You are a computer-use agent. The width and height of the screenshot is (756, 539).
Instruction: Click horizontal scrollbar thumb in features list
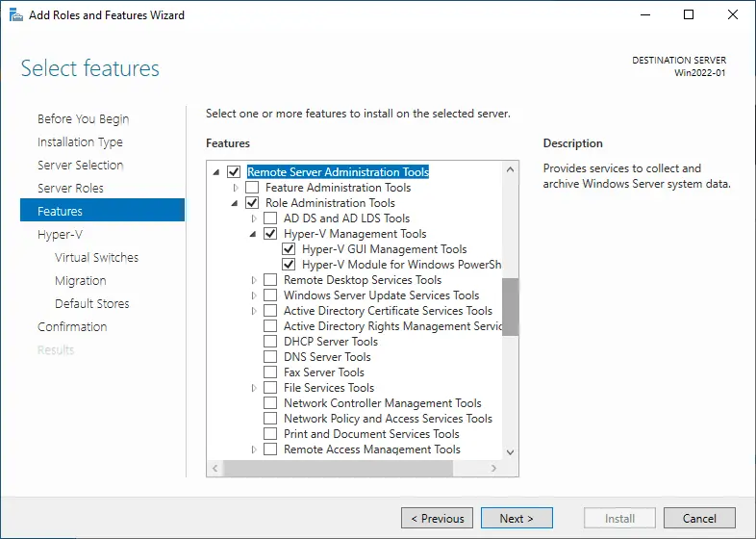[339, 468]
